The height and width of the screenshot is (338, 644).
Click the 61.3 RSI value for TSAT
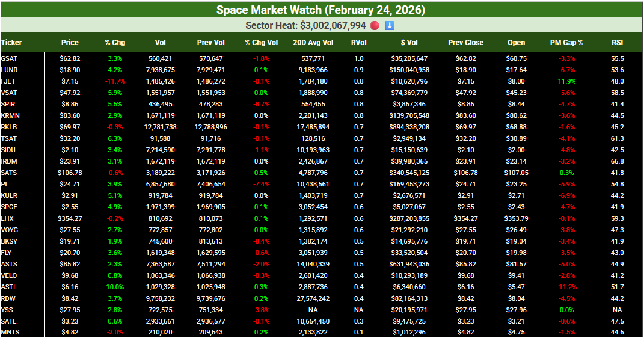(617, 138)
